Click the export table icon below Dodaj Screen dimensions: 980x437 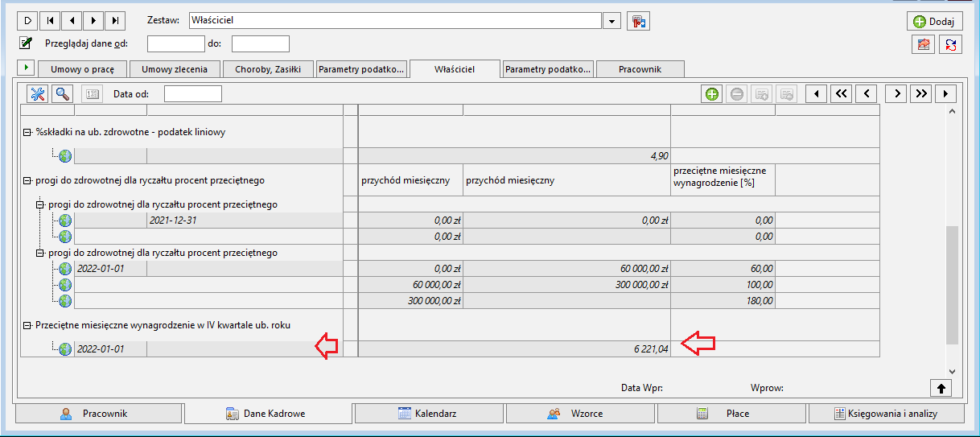coord(924,45)
